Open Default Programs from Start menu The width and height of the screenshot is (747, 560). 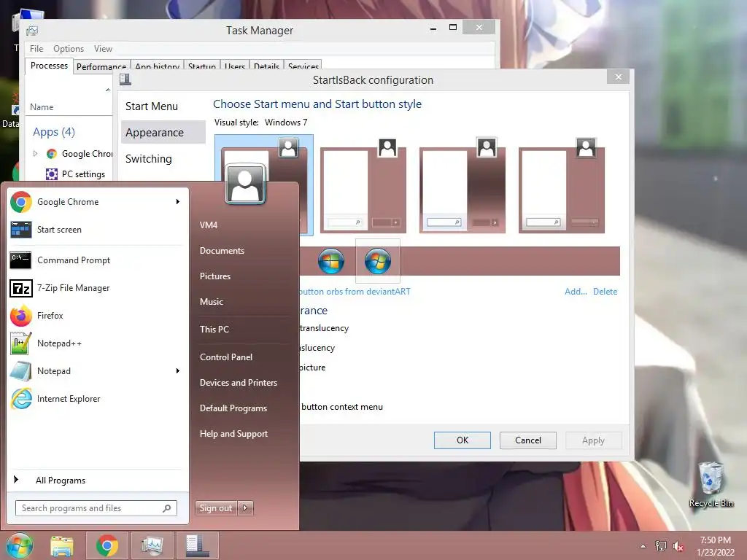tap(233, 408)
